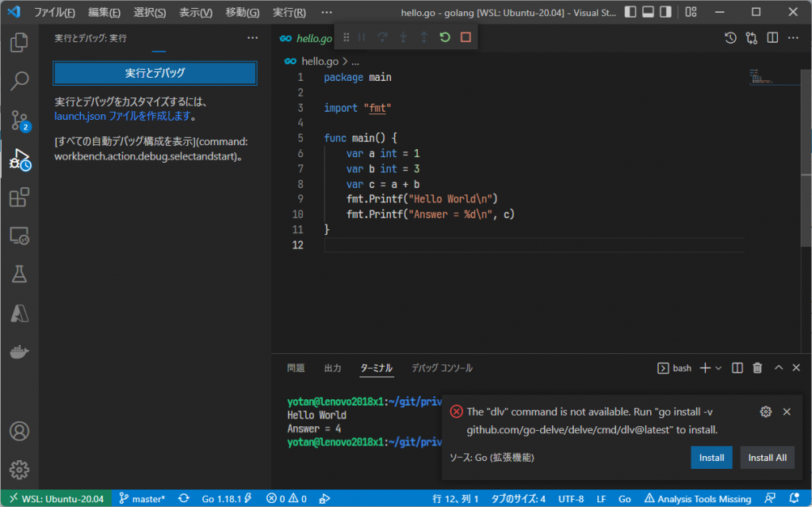
Task: Open notifications bell in status bar
Action: click(x=794, y=499)
